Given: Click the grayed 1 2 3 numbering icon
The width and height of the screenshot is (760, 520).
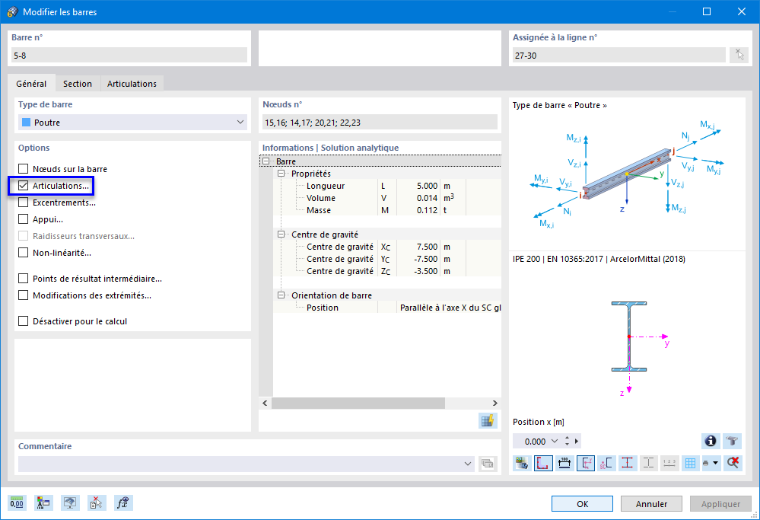Looking at the screenshot, I should pos(669,463).
